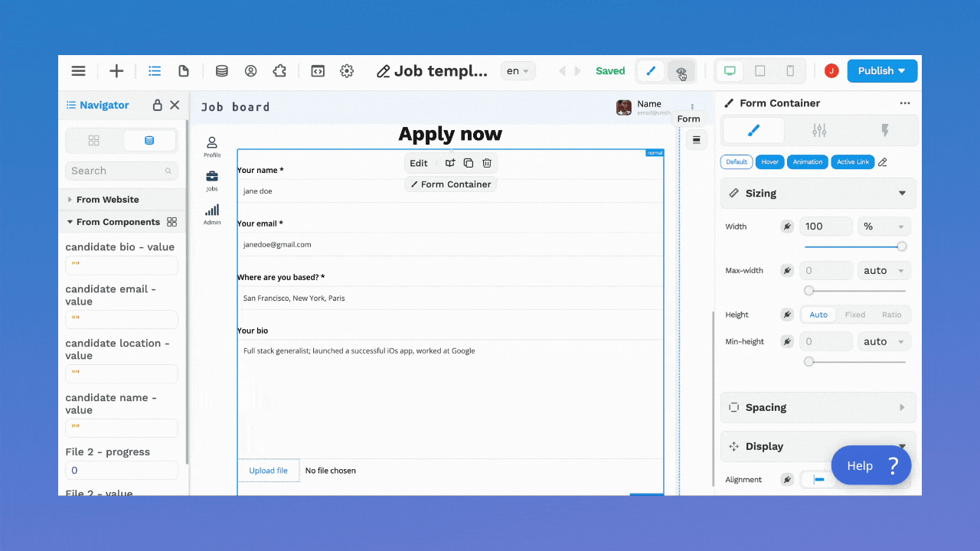Switch to mobile device preview
Image resolution: width=980 pixels, height=551 pixels.
(790, 71)
